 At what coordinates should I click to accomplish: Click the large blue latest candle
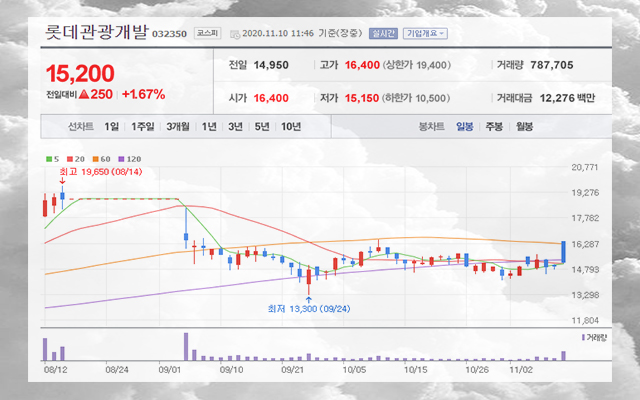point(563,252)
